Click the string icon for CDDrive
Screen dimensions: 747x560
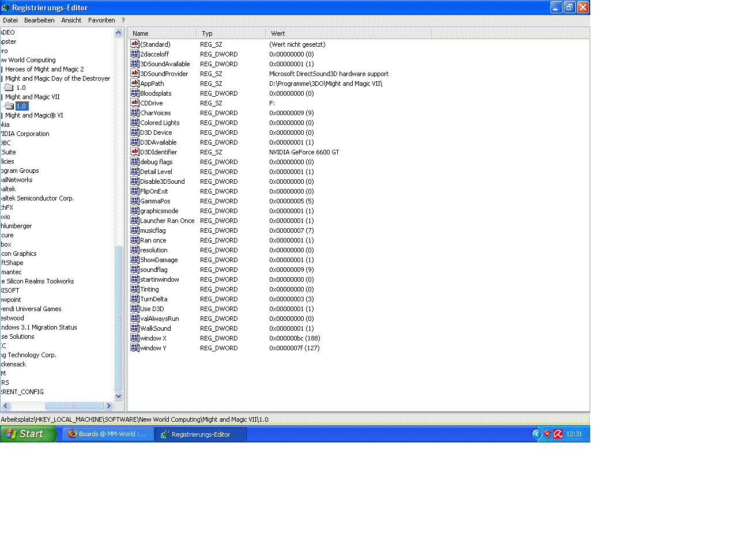click(x=135, y=103)
